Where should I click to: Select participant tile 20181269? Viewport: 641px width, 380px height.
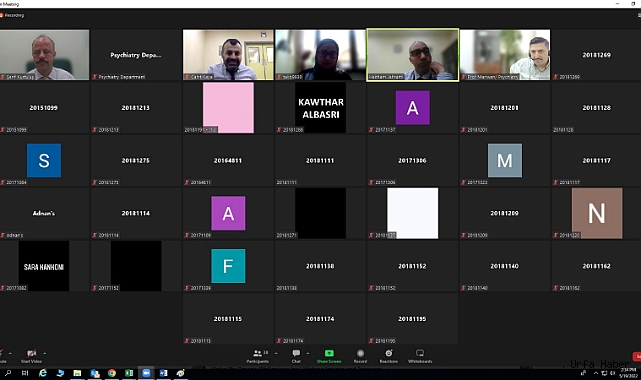(596, 55)
